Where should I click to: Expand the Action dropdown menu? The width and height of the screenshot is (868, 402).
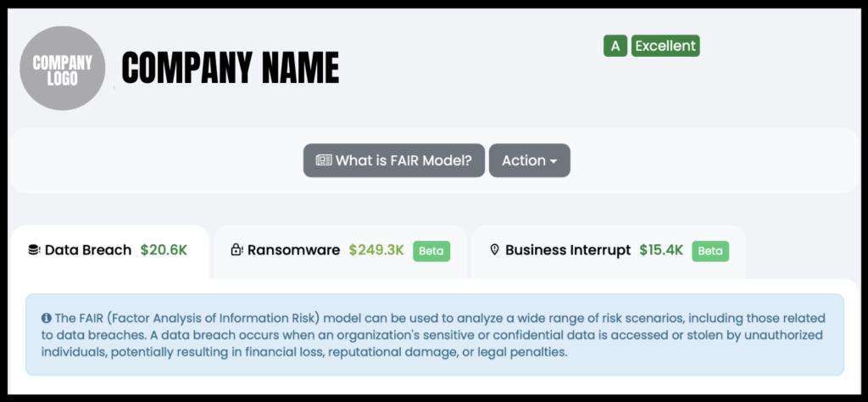529,160
